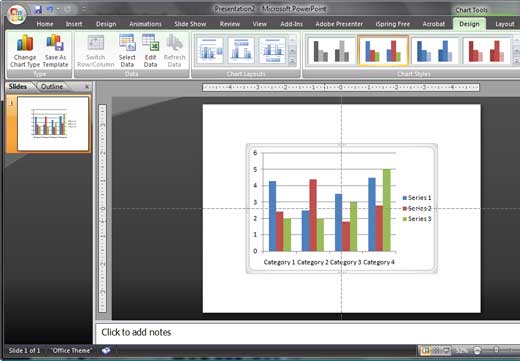Open the Undo history dropdown arrow
This screenshot has width=520, height=361.
pos(58,10)
